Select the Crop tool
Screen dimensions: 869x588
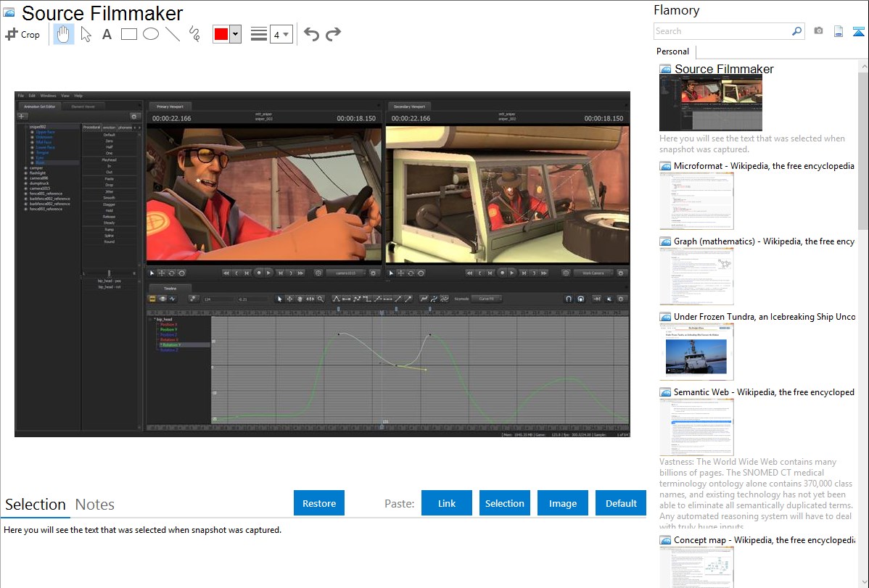22,34
